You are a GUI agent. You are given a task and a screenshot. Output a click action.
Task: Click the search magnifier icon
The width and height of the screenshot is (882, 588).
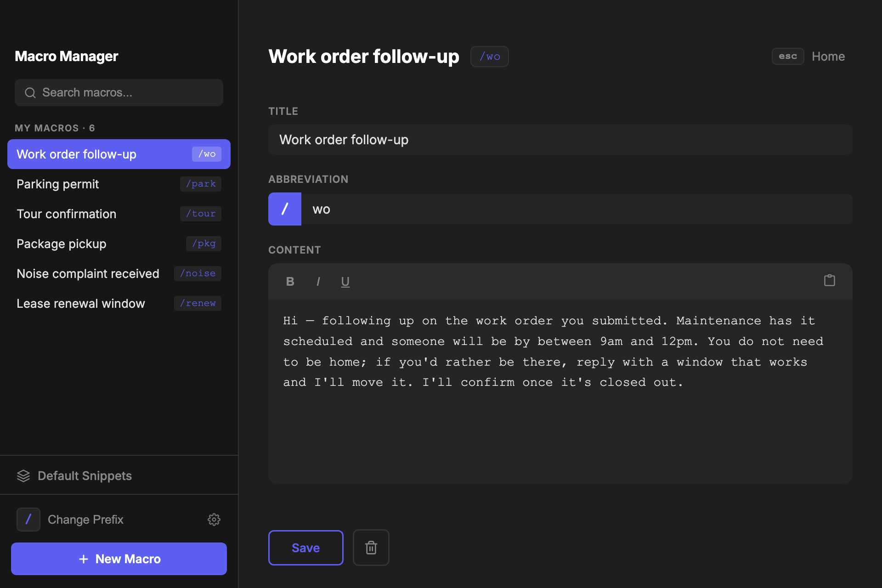30,93
